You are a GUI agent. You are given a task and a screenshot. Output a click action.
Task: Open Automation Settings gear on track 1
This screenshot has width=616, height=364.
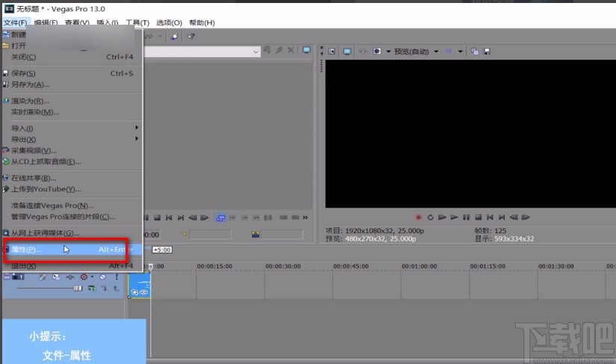(x=83, y=277)
